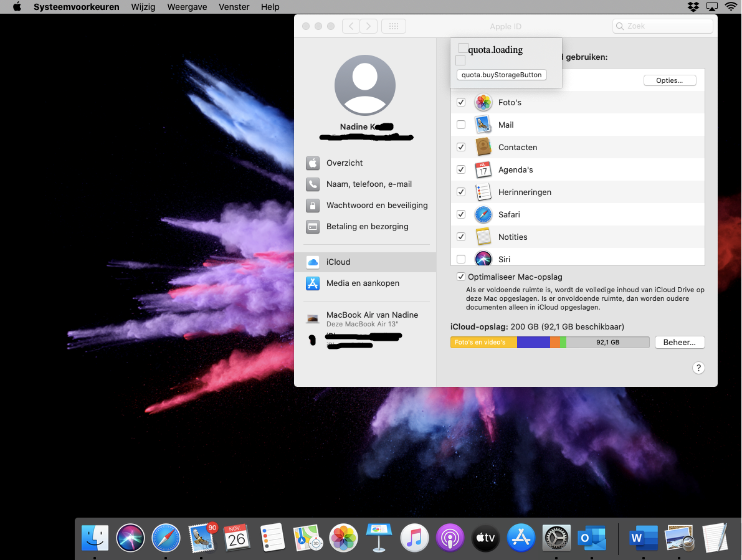Launch Podcasts from the Dock

pyautogui.click(x=449, y=538)
